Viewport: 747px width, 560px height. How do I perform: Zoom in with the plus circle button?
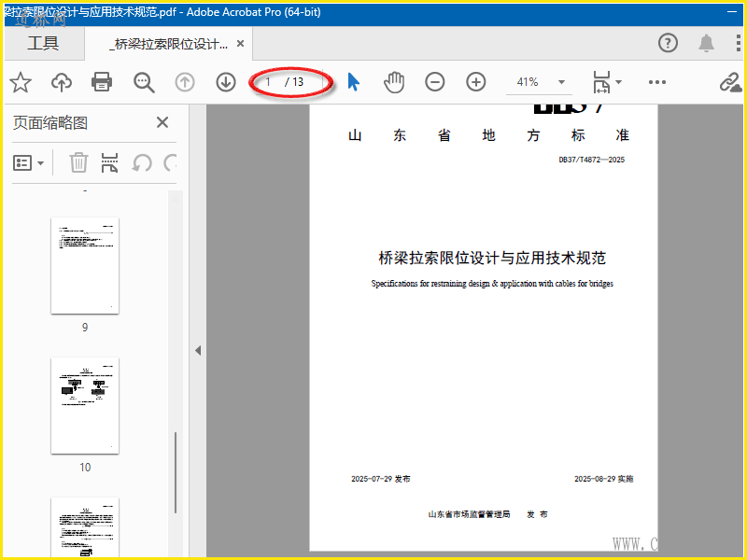(476, 82)
